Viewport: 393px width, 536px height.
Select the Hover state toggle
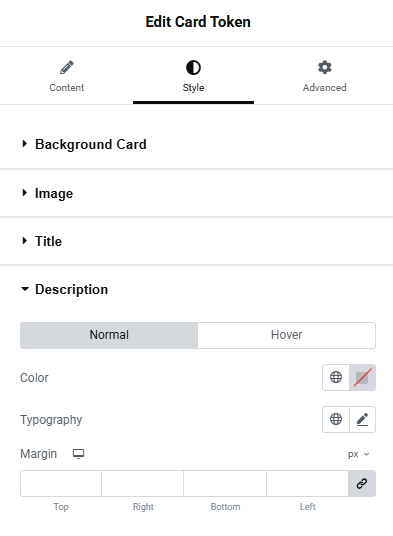[286, 335]
